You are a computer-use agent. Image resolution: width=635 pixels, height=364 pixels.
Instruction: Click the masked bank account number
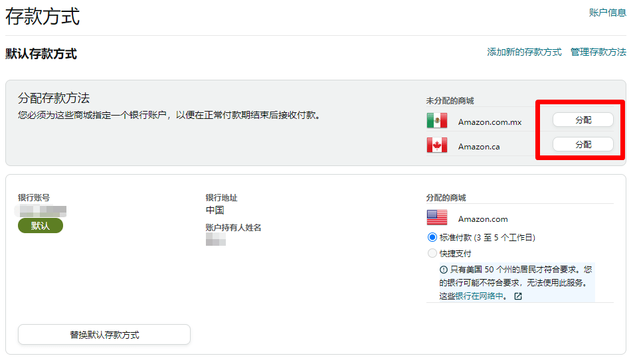click(x=43, y=211)
